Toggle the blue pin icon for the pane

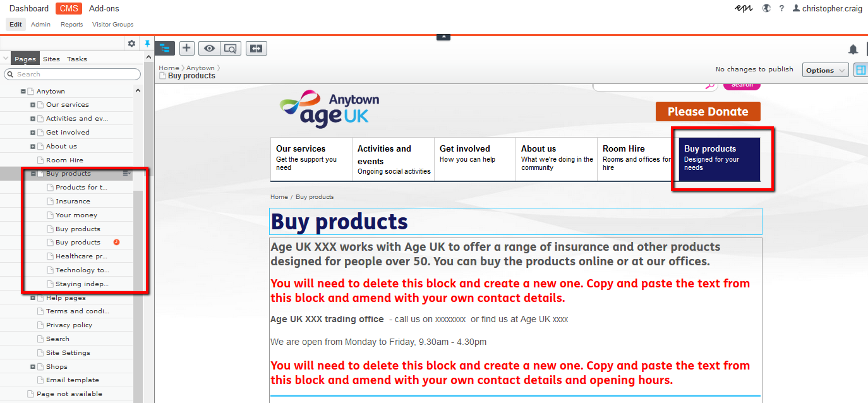(x=147, y=44)
